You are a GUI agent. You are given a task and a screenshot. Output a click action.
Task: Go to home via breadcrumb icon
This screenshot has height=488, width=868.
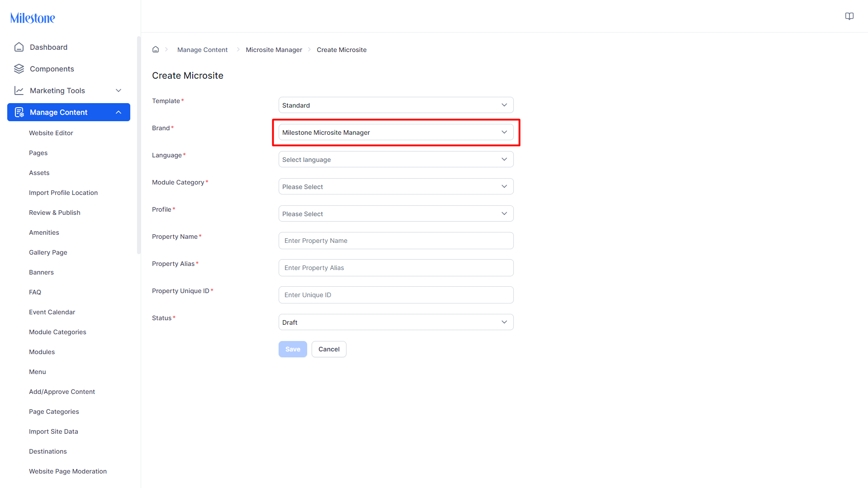(156, 50)
